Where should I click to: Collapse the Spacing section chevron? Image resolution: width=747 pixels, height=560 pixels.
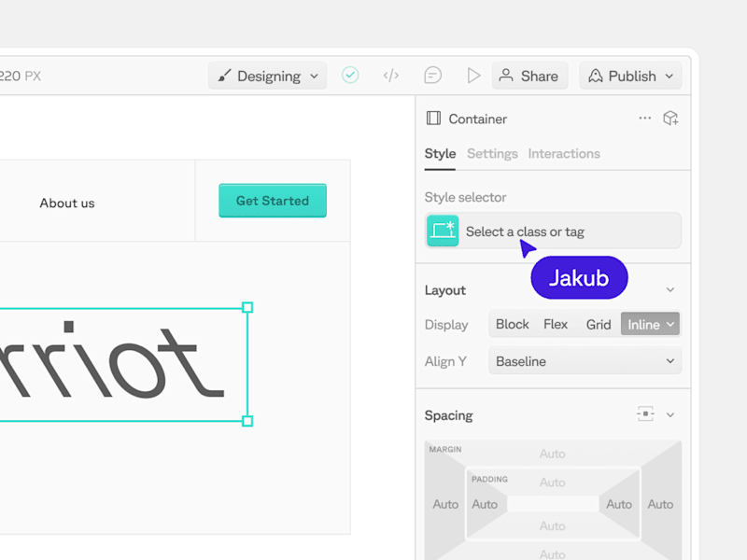(x=670, y=414)
